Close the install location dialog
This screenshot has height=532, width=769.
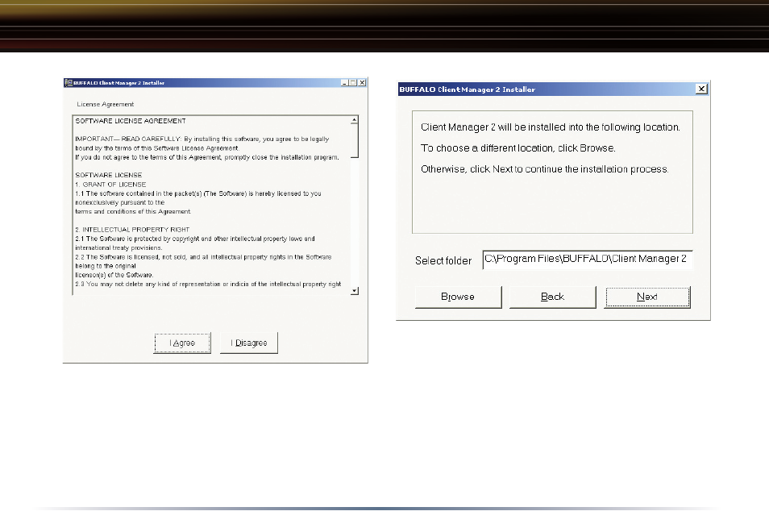click(701, 89)
